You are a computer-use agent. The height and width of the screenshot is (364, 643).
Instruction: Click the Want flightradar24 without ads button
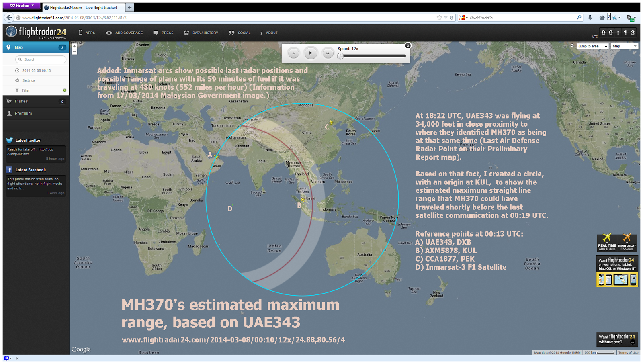(x=617, y=339)
